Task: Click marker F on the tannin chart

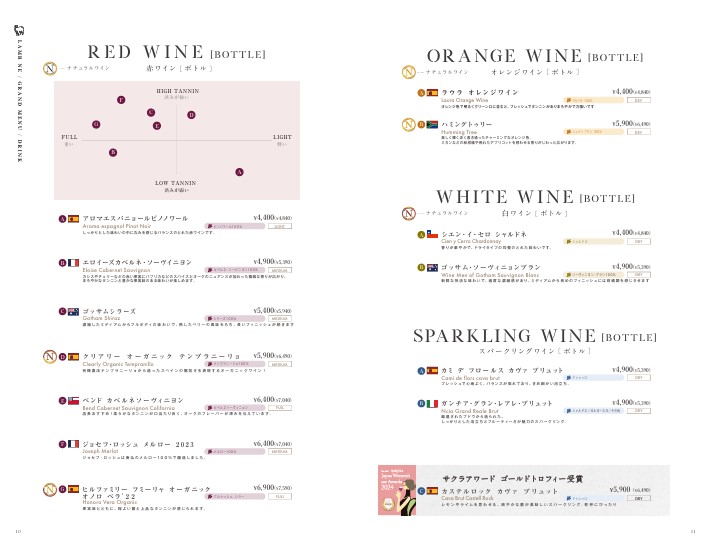Action: 121,100
